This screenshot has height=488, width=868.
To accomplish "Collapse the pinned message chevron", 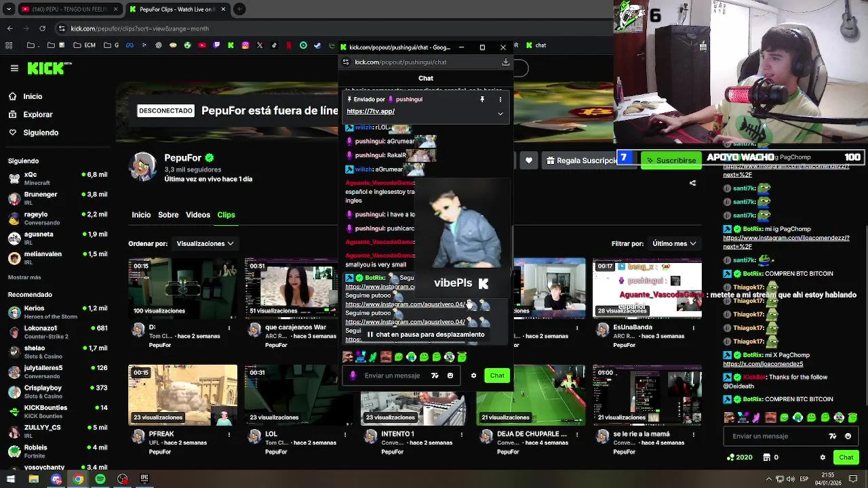I will tap(500, 113).
